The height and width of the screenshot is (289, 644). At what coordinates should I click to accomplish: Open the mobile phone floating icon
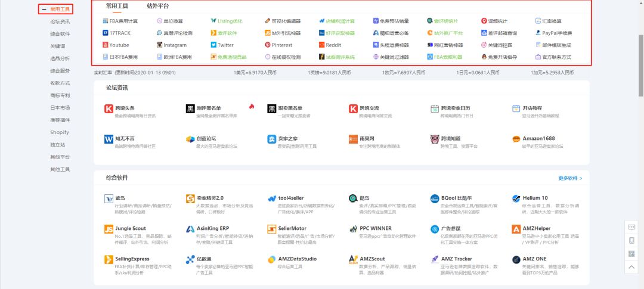pyautogui.click(x=631, y=241)
